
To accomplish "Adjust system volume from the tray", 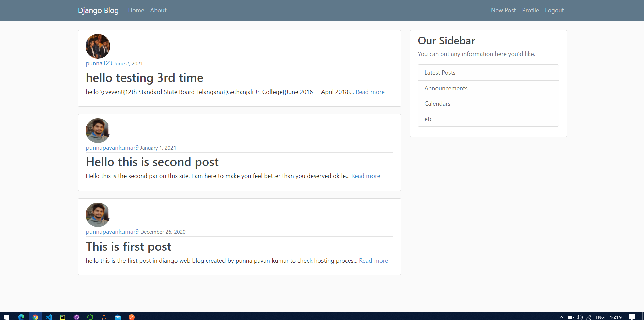I will click(x=579, y=317).
